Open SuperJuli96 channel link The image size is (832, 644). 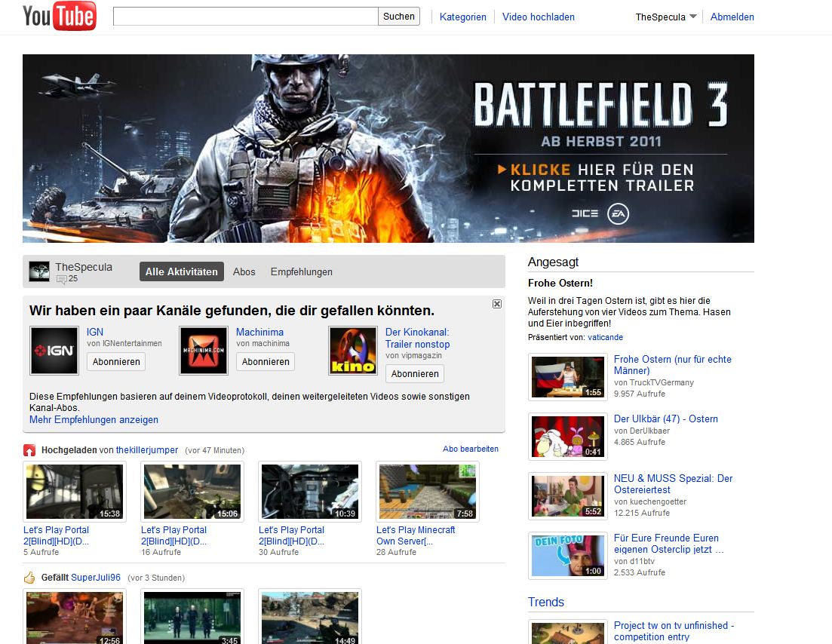(x=96, y=577)
